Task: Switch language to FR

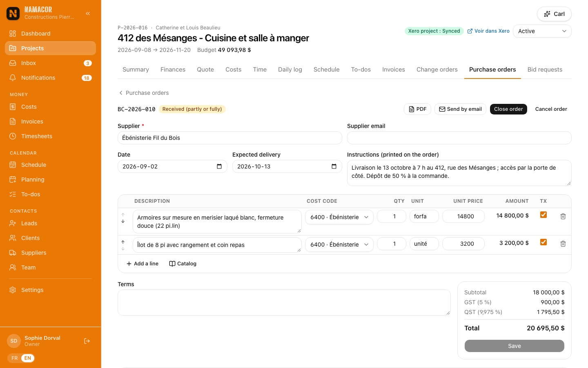Action: (x=15, y=358)
